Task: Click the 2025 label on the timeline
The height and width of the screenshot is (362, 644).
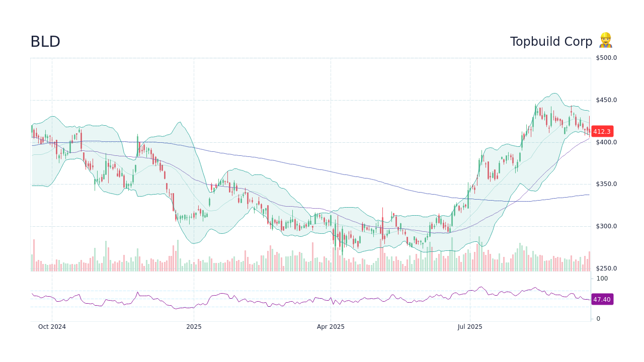Action: tap(194, 326)
